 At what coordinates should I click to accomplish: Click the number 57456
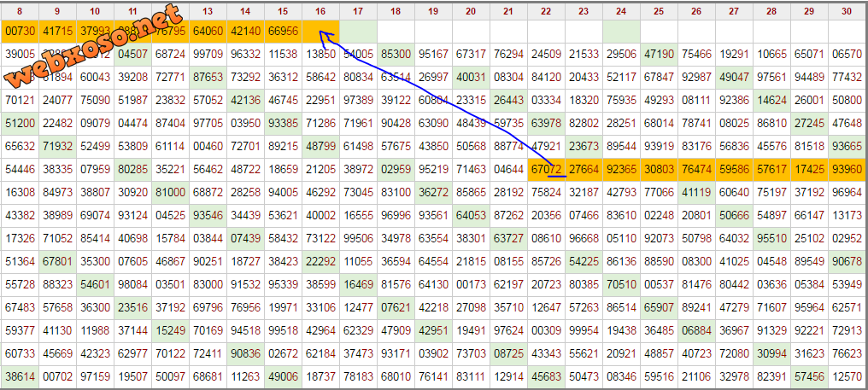click(809, 378)
